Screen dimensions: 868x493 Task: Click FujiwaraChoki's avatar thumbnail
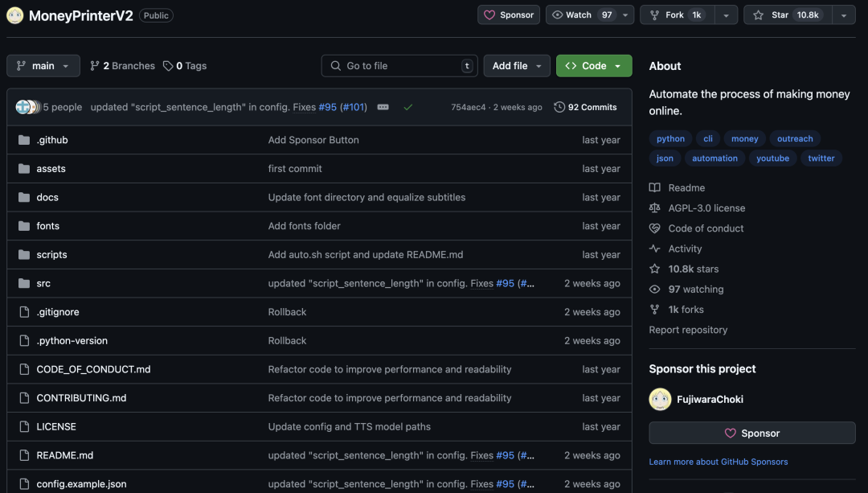point(660,399)
